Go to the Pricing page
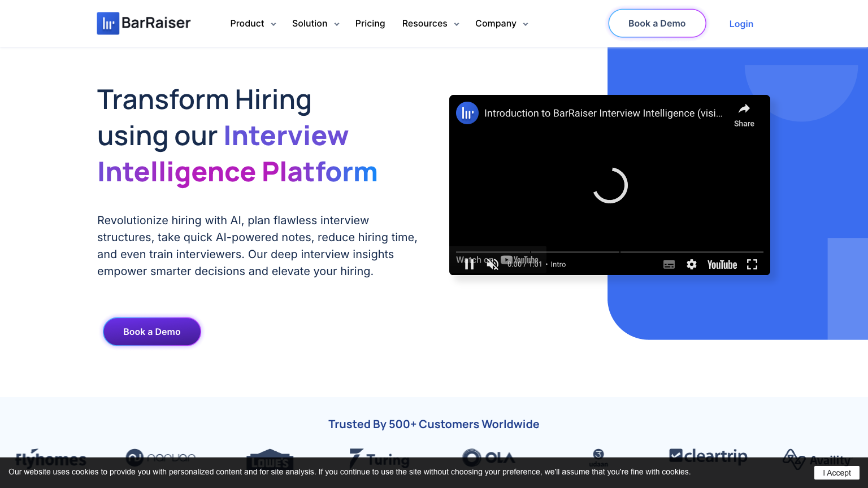This screenshot has height=488, width=868. (x=370, y=24)
